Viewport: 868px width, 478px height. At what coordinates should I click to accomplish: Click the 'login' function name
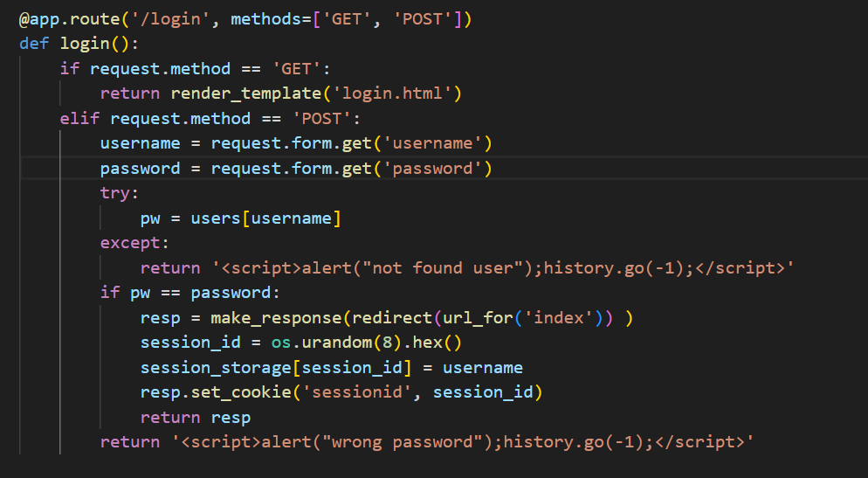point(86,44)
